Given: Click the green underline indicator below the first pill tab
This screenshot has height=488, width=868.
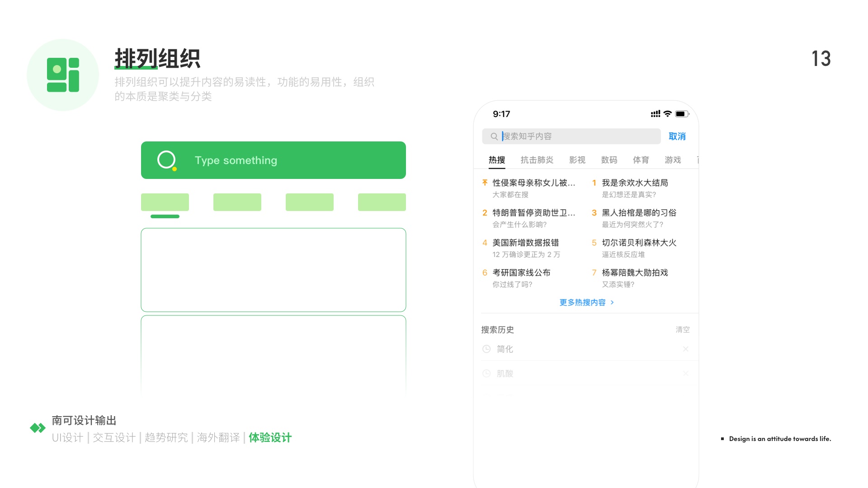Looking at the screenshot, I should tap(165, 216).
